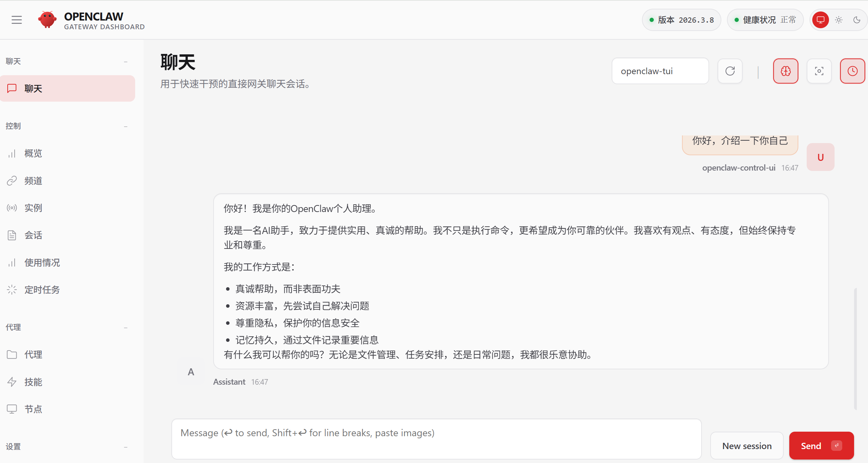Click the chat message scrollbar

click(855, 348)
